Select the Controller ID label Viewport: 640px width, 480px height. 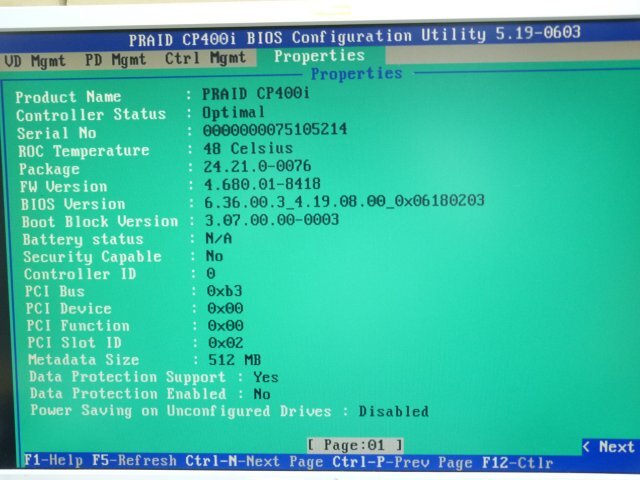[x=80, y=274]
